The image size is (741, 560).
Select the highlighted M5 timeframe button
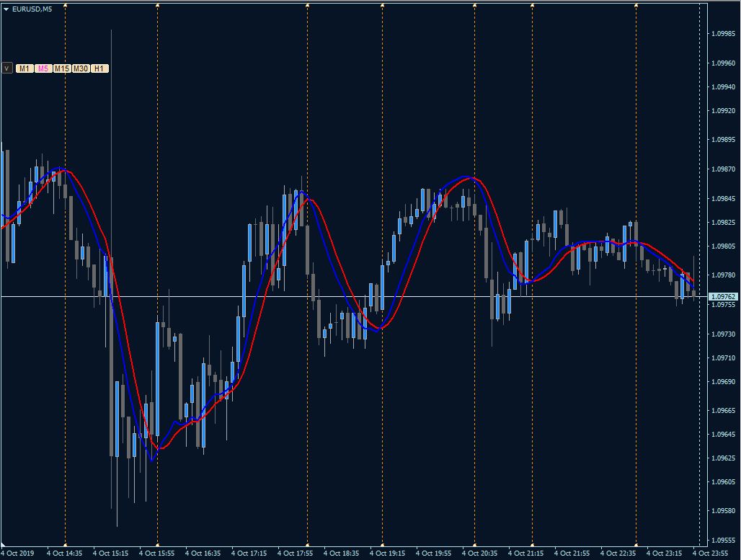(43, 68)
